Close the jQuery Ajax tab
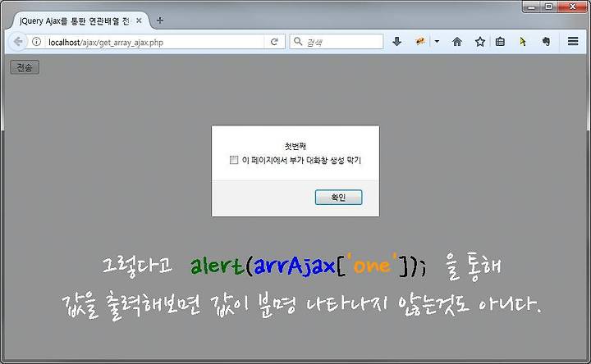 tap(139, 20)
